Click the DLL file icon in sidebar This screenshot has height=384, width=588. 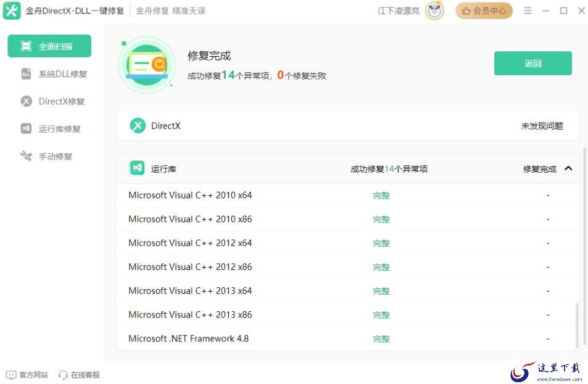click(26, 74)
